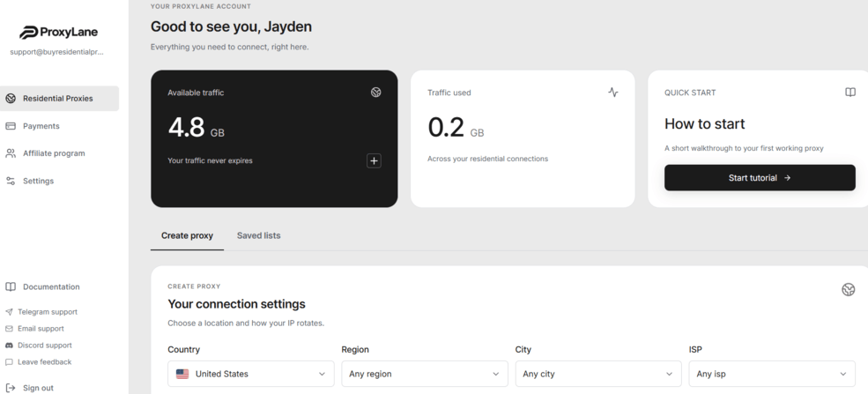Click the 4.8 GB available traffic value
This screenshot has height=394, width=868.
[x=196, y=128]
